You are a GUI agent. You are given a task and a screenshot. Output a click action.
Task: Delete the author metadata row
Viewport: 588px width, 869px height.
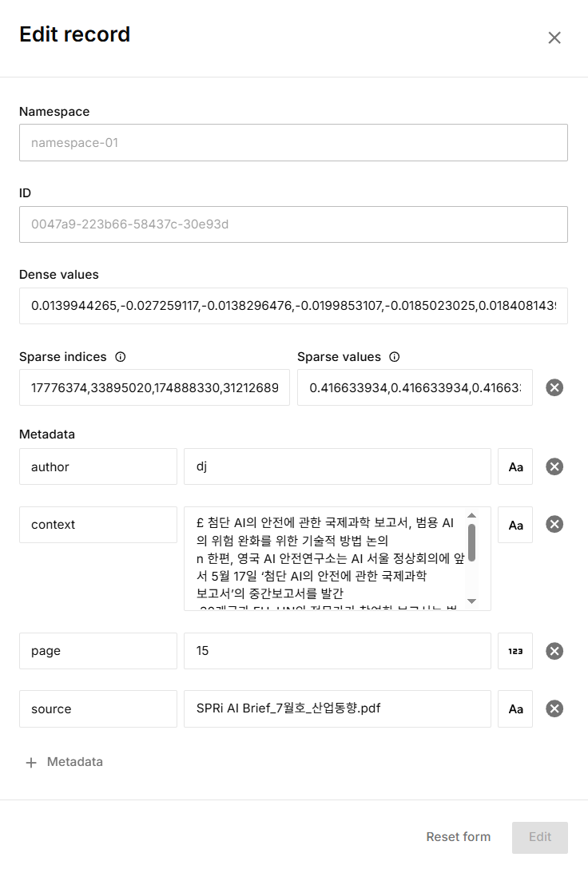coord(554,466)
